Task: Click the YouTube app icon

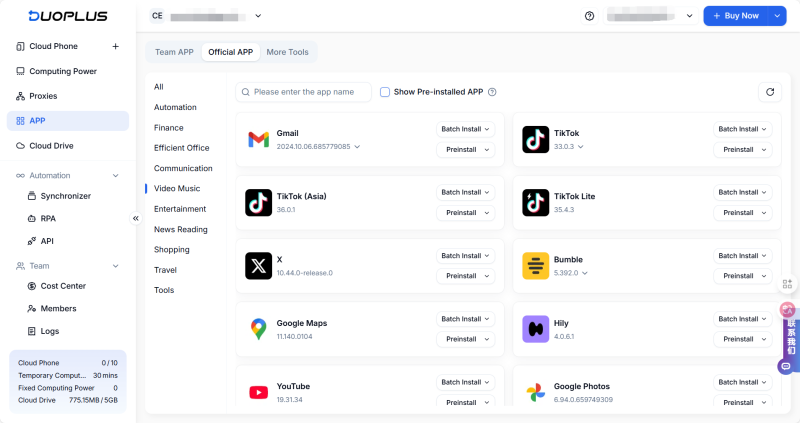Action: 259,392
